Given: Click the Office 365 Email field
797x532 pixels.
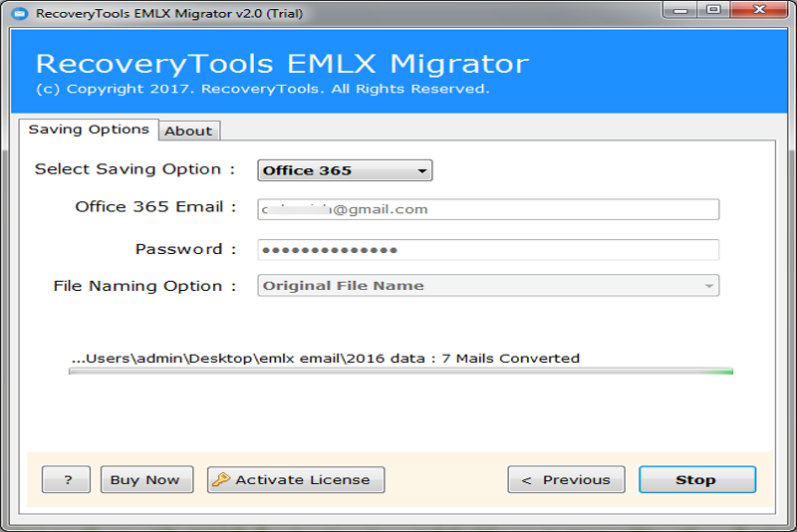Looking at the screenshot, I should (488, 209).
